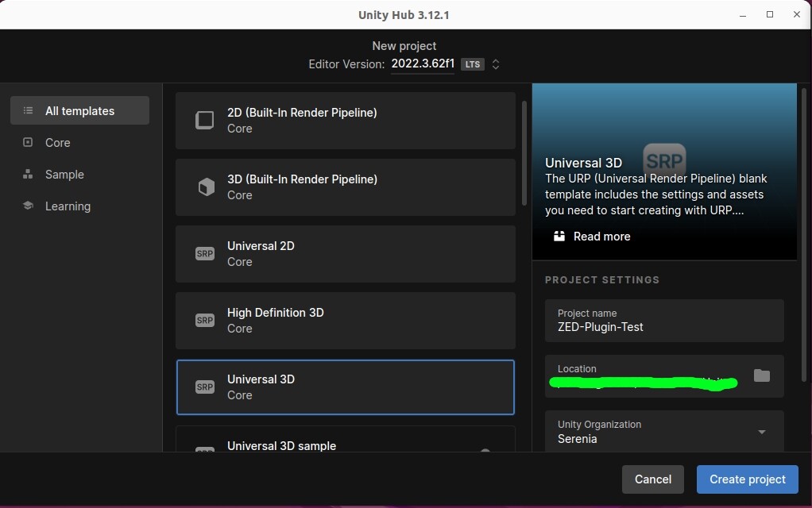The width and height of the screenshot is (812, 508).
Task: Click the All templates list icon
Action: click(28, 110)
